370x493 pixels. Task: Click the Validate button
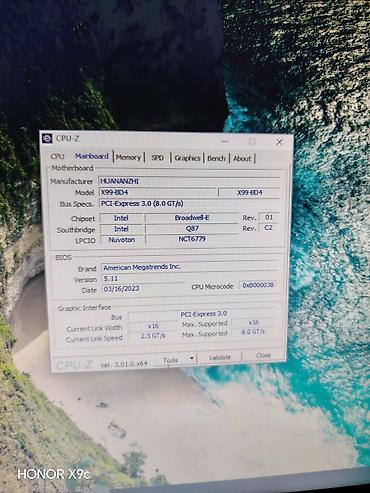(220, 357)
